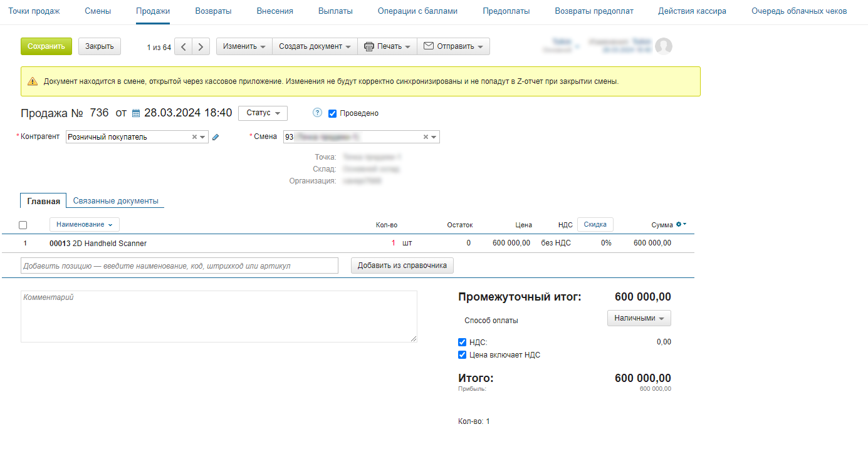Go to the previous sale document arrow

tap(183, 47)
